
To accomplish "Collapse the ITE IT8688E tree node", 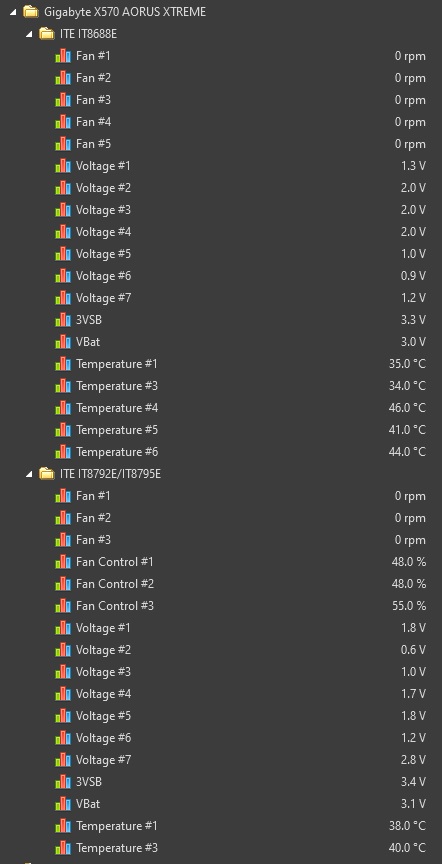I will pos(29,34).
